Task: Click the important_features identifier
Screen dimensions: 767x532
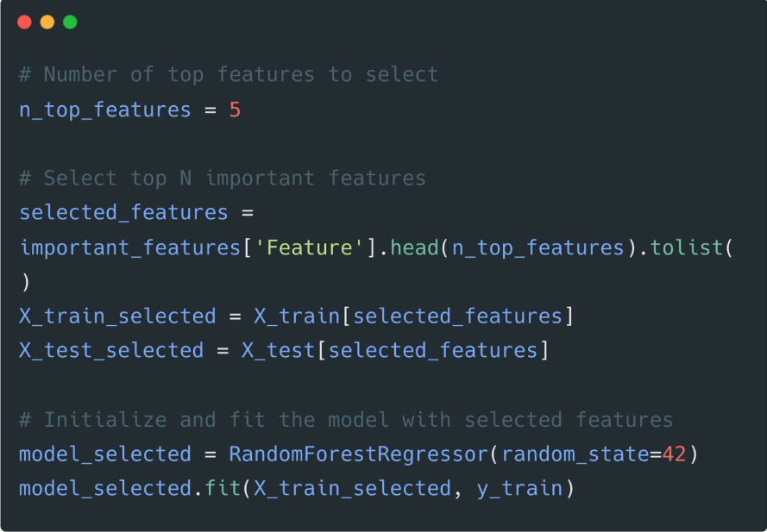Action: 130,247
